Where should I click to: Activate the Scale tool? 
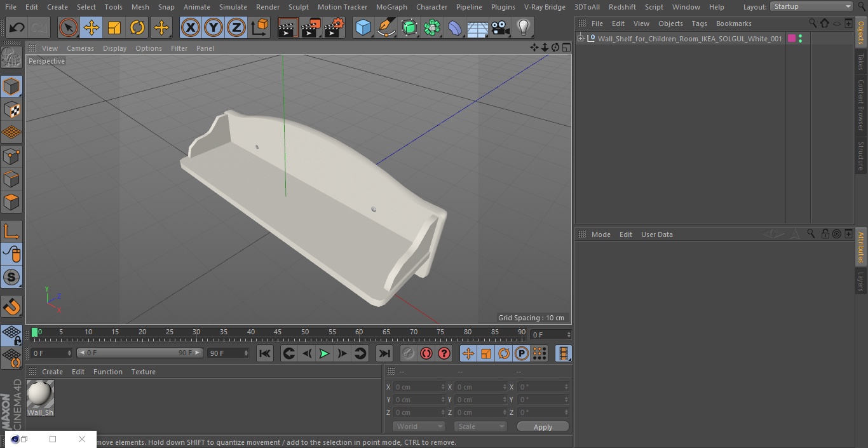tap(114, 28)
